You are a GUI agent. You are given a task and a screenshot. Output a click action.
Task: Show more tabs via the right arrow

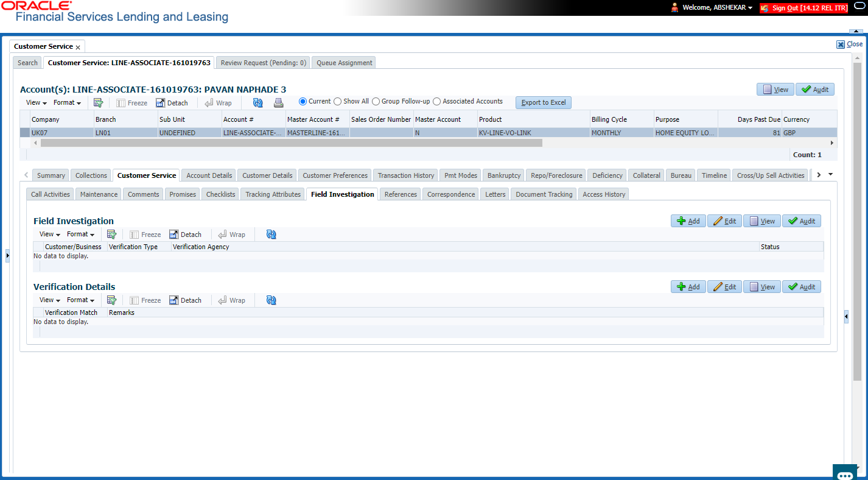click(x=819, y=175)
